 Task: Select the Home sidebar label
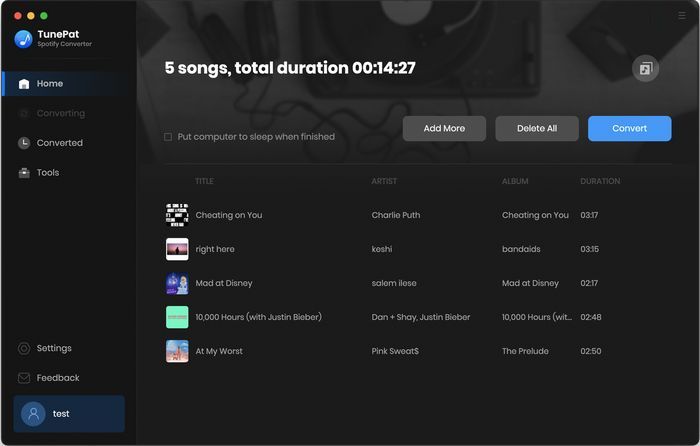pos(50,83)
